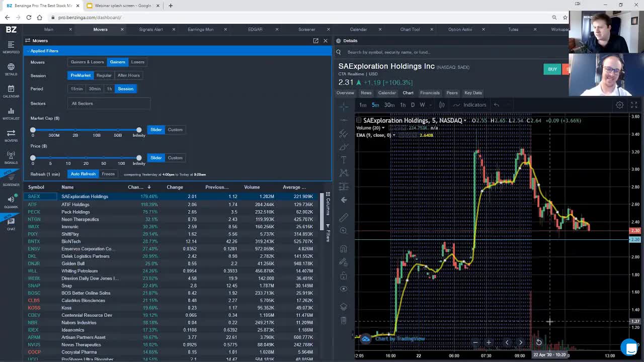Switch to the EDGAR workspace tab
Screen dimensions: 644x362
pos(255,29)
